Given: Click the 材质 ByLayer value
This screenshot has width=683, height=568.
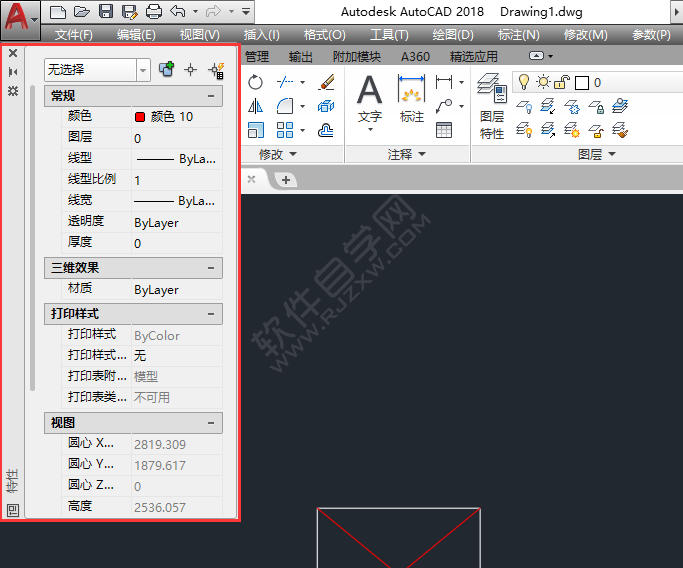Looking at the screenshot, I should tap(177, 290).
